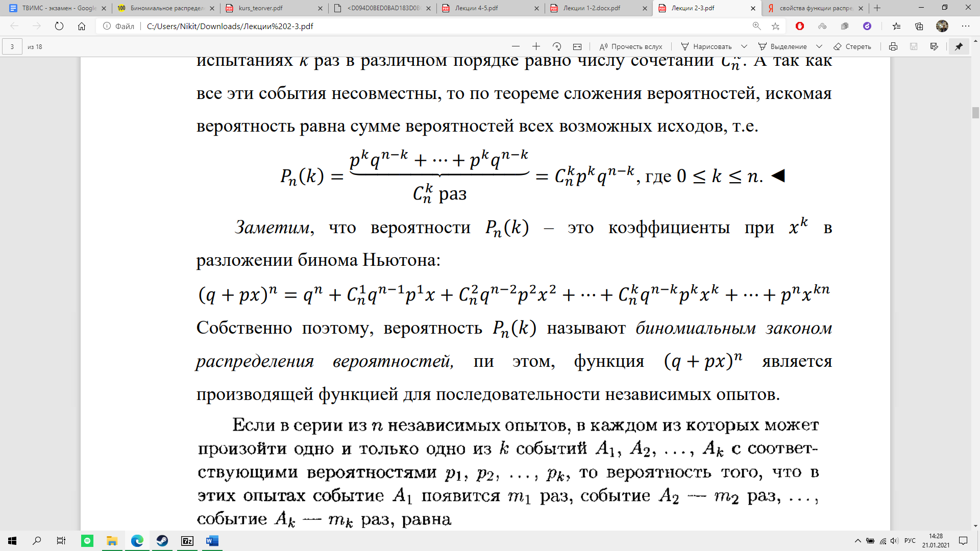Select the Erase (Стереть) tool

click(x=852, y=46)
